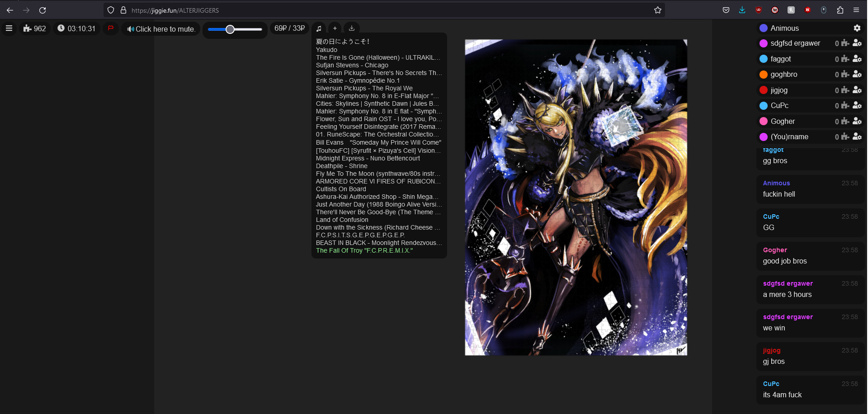This screenshot has width=868, height=414.
Task: Adjust the volume slider handle
Action: point(230,29)
